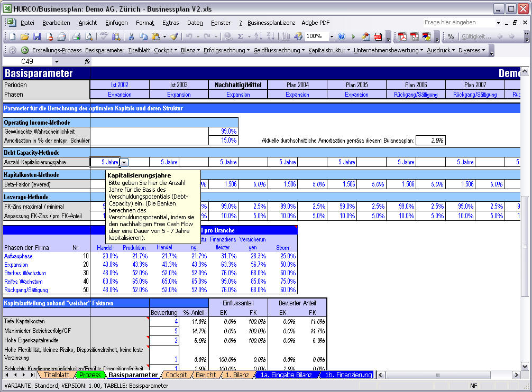The height and width of the screenshot is (392, 532).
Task: Sort descending with the Z-A icon
Action: 270,36
